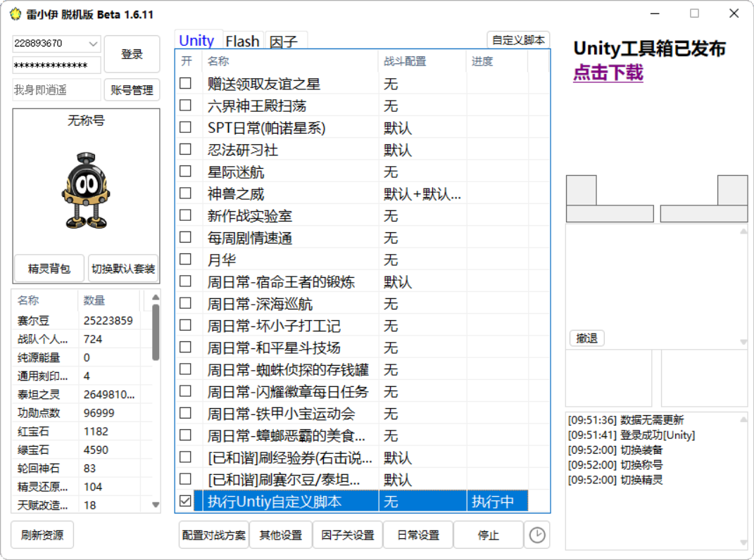Enable the 赠送领取友谊之星 task checkbox
This screenshot has height=560, width=754.
coord(185,84)
